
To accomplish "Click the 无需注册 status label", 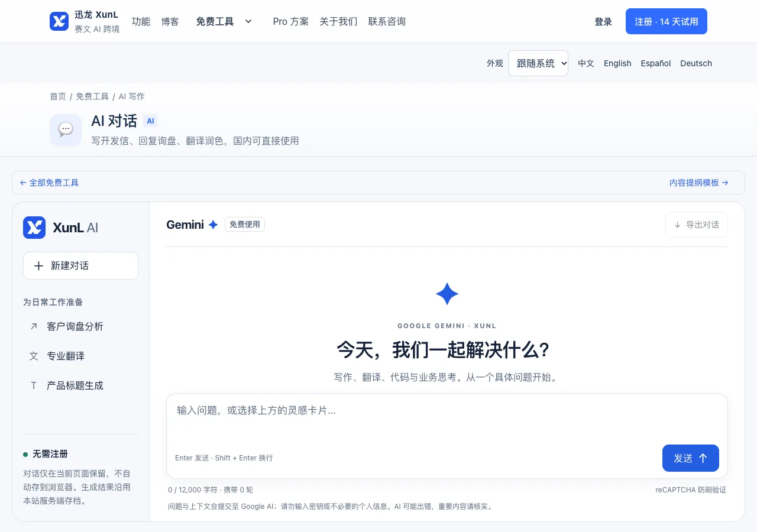I will tap(50, 454).
